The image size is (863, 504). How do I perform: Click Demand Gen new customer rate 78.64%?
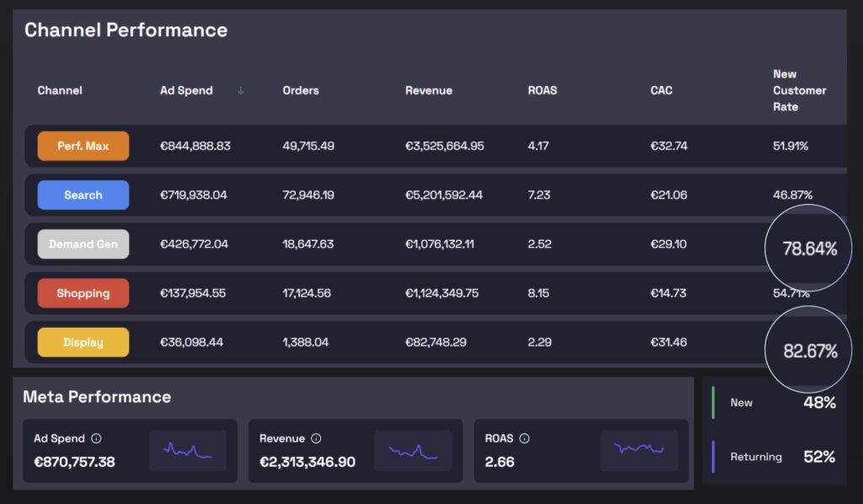coord(810,249)
